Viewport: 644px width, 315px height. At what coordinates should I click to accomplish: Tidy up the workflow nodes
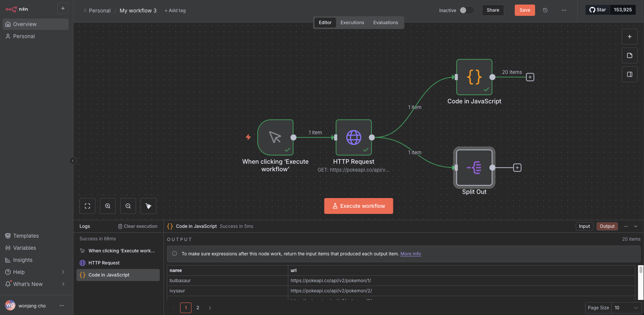[148, 206]
